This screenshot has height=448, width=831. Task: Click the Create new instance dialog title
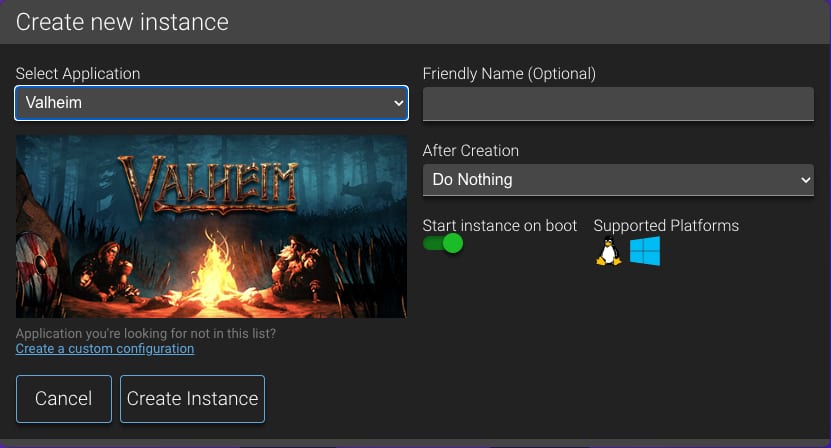[x=122, y=21]
